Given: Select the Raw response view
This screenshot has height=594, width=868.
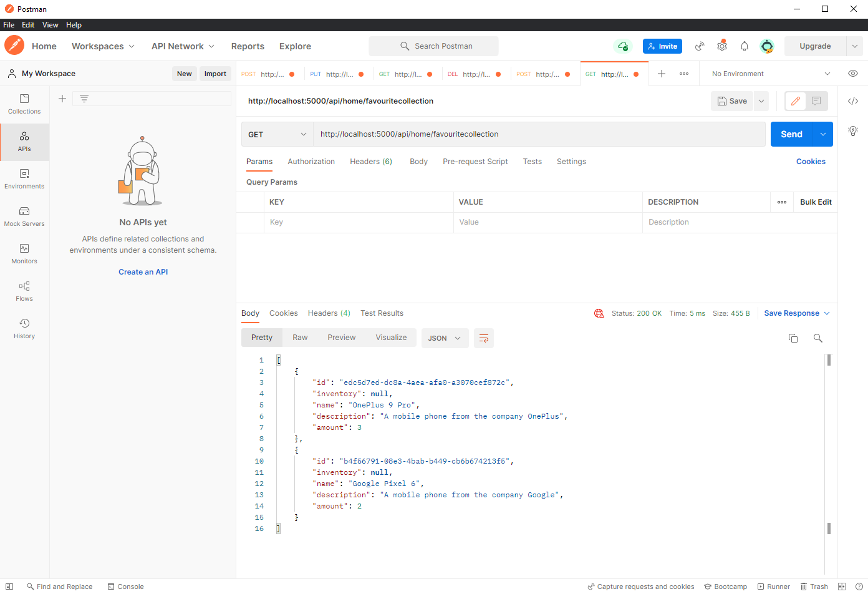Looking at the screenshot, I should tap(300, 338).
